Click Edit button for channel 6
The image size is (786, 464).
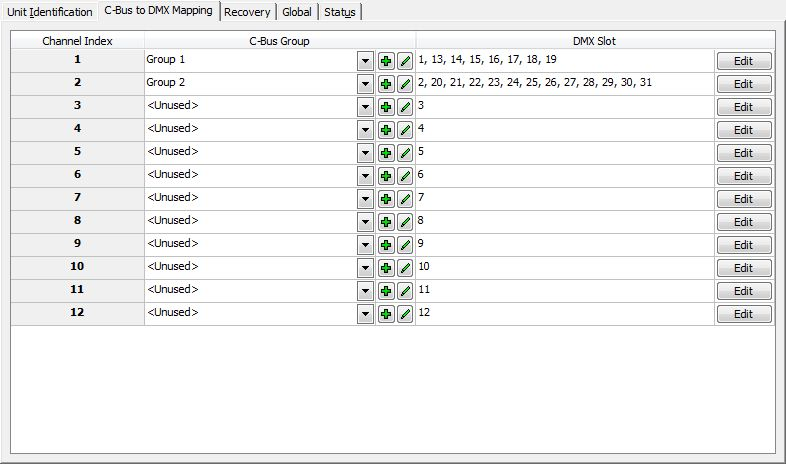744,176
